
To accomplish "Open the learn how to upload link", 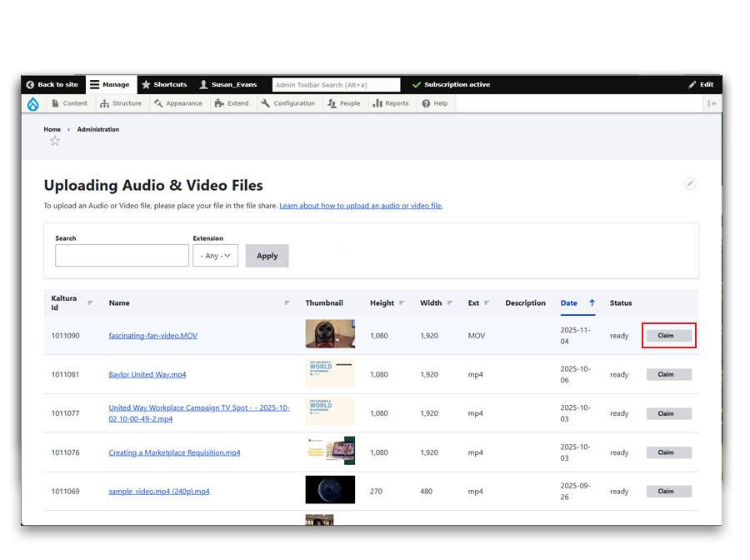I will pyautogui.click(x=361, y=206).
